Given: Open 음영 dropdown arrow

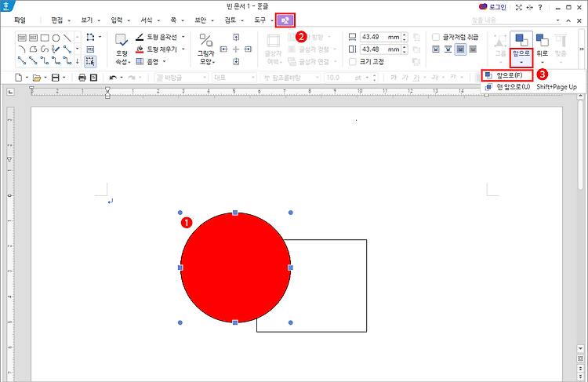Looking at the screenshot, I should pyautogui.click(x=165, y=61).
